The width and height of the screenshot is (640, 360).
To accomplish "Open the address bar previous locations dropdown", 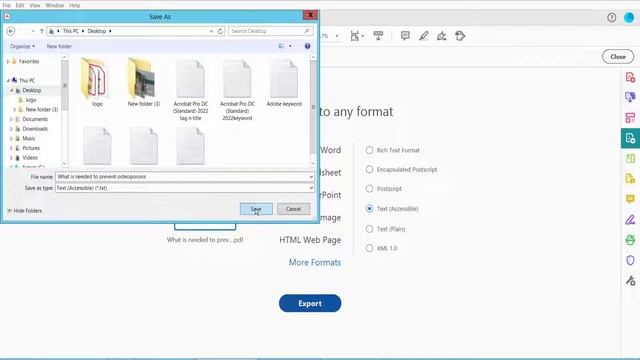I will coord(211,31).
